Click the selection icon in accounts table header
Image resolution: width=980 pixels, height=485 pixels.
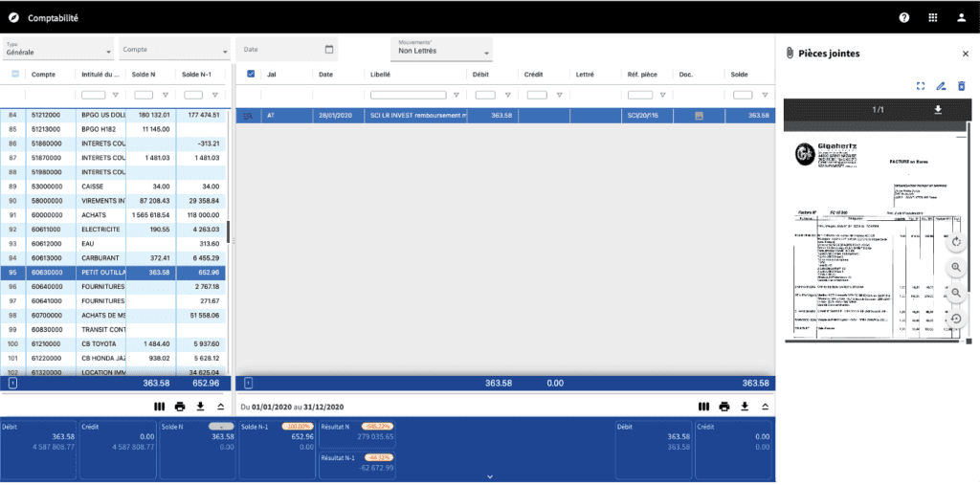(15, 74)
